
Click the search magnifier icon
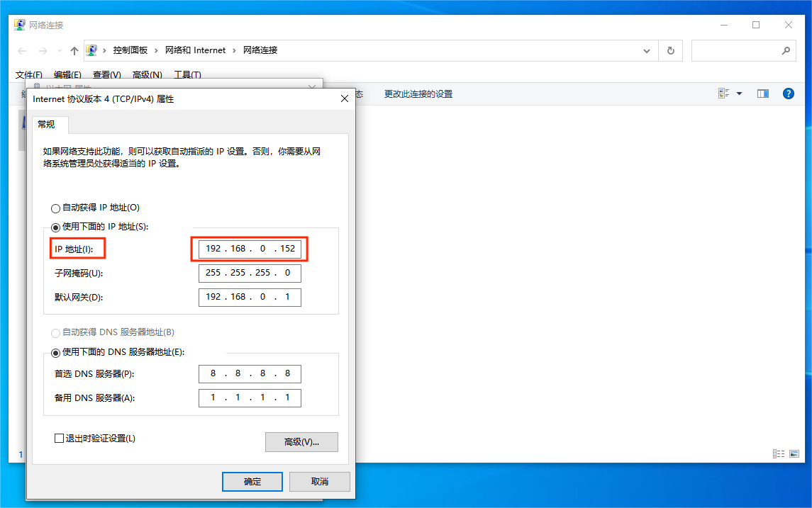786,51
